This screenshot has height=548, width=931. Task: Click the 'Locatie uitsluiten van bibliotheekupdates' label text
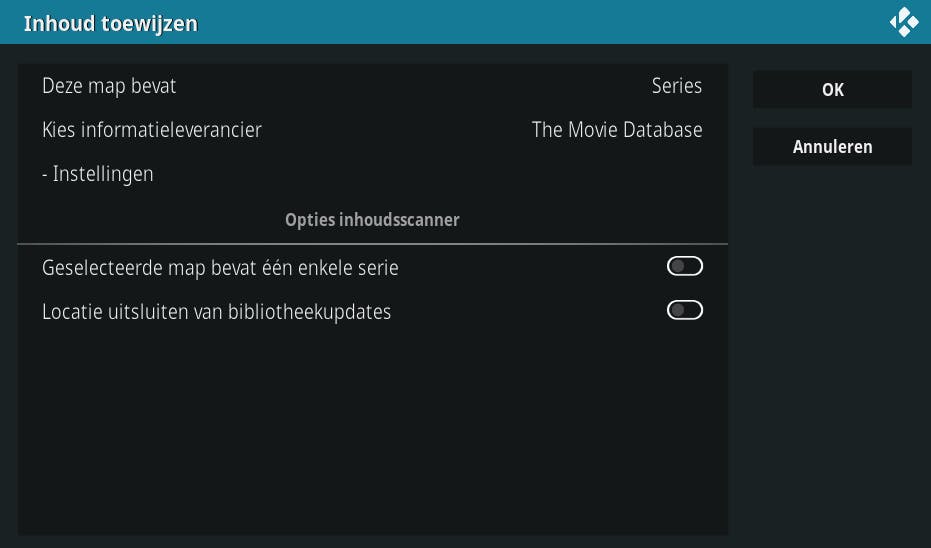pos(216,312)
